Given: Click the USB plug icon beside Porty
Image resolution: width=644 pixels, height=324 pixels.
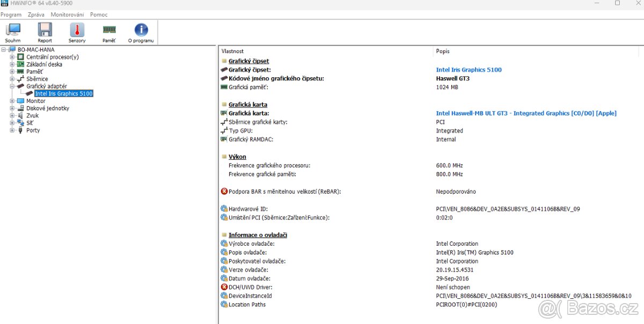Looking at the screenshot, I should coord(20,130).
